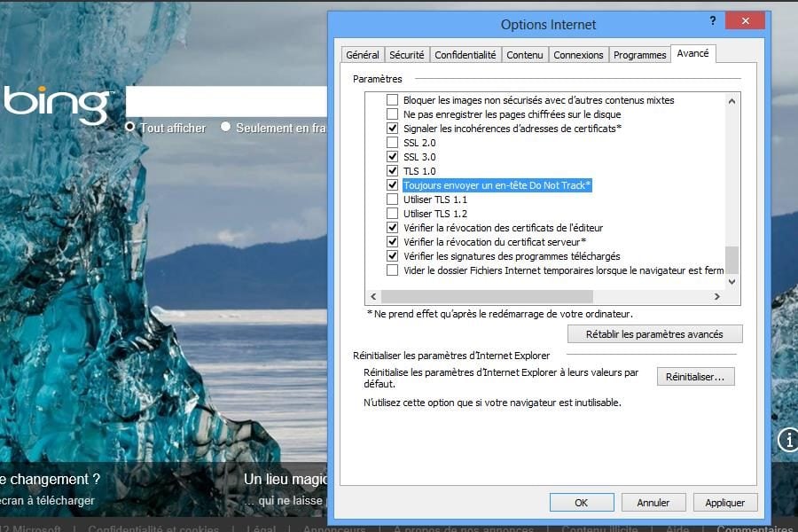This screenshot has height=532, width=798.
Task: Click in the Bing search box
Action: (226, 101)
